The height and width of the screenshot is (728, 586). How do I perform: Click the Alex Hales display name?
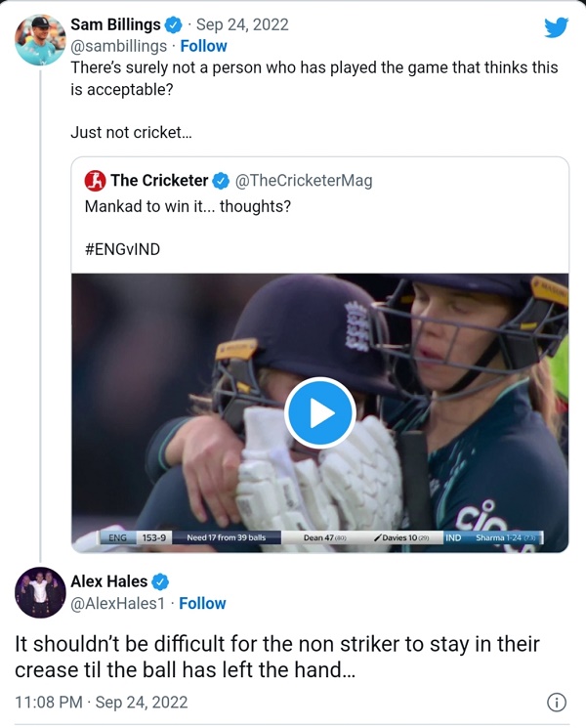click(108, 582)
